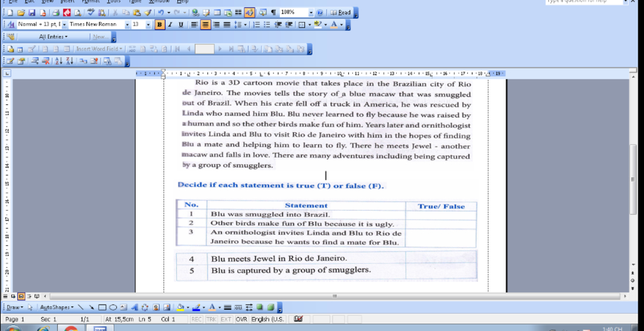Screen dimensions: 644x331
Task: Expand the line spacing dropdown arrow
Action: pyautogui.click(x=246, y=25)
